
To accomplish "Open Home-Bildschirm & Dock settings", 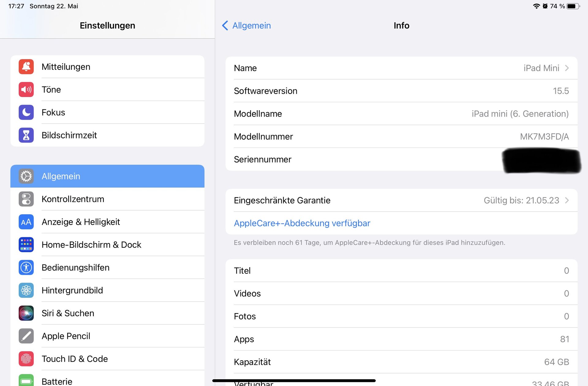I will (x=107, y=245).
